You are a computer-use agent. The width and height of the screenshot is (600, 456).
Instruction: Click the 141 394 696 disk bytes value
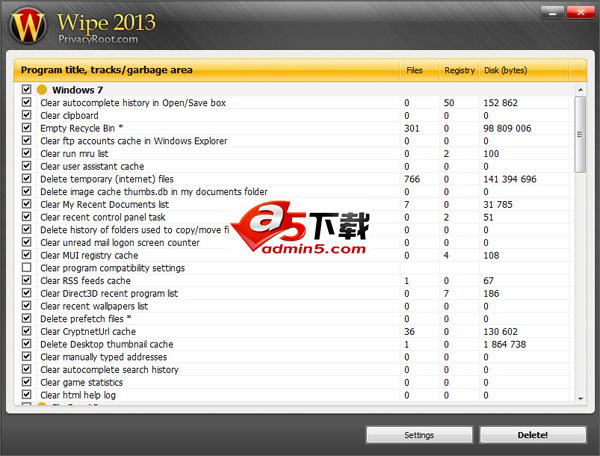(x=510, y=179)
